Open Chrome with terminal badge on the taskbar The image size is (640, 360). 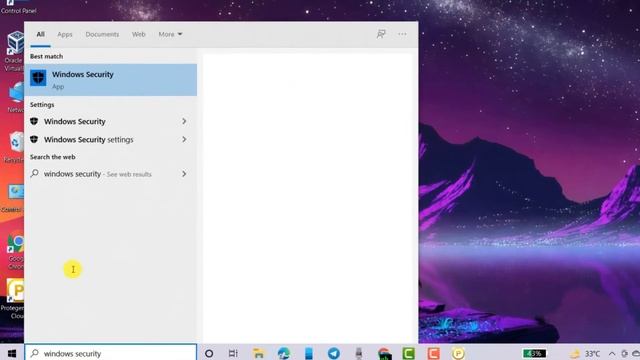384,353
